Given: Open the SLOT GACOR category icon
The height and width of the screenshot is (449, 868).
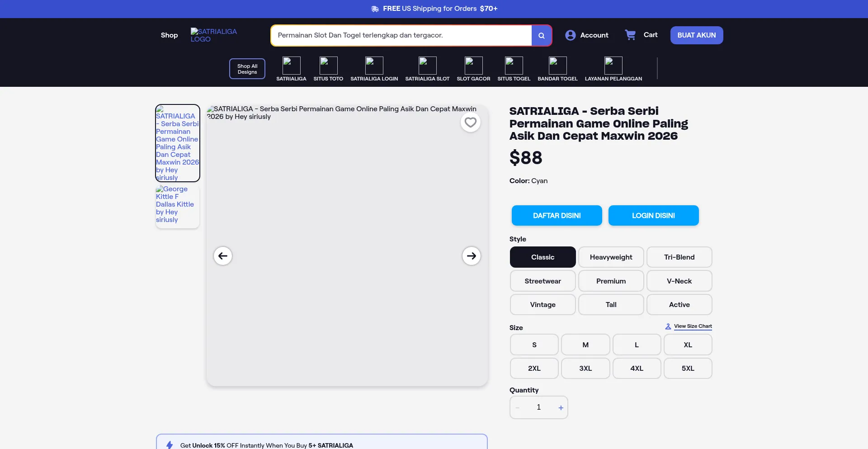Looking at the screenshot, I should click(x=474, y=66).
